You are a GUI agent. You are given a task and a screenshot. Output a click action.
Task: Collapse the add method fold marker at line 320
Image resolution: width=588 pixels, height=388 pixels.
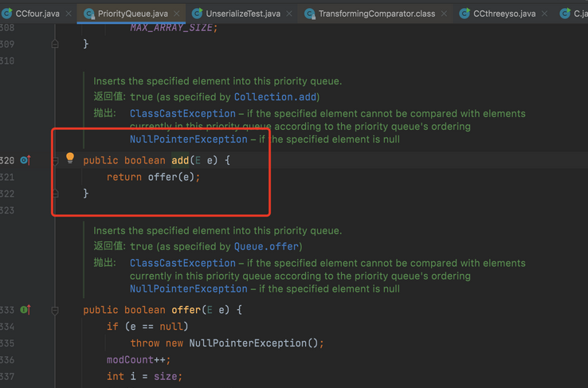(x=55, y=161)
